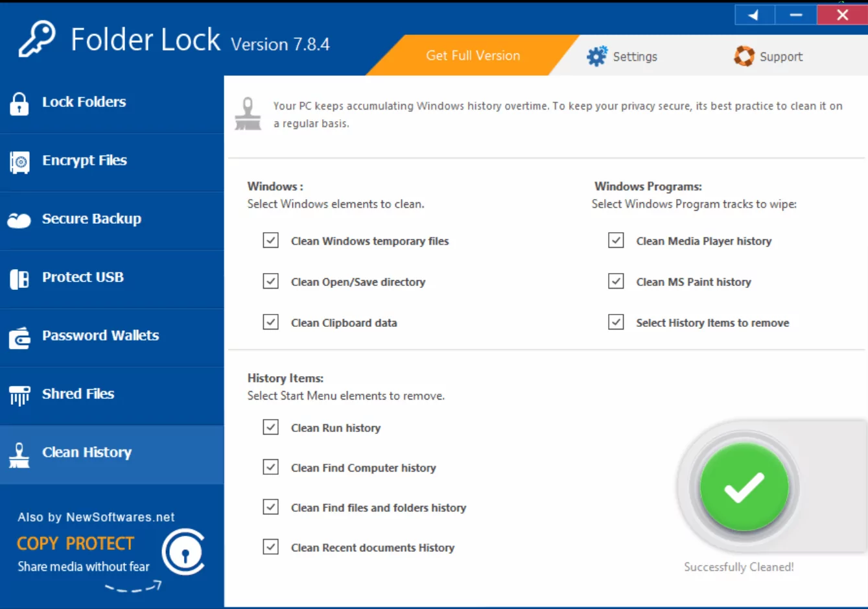Disable Clean Windows temporary files
Screen dimensions: 868x609
270,241
